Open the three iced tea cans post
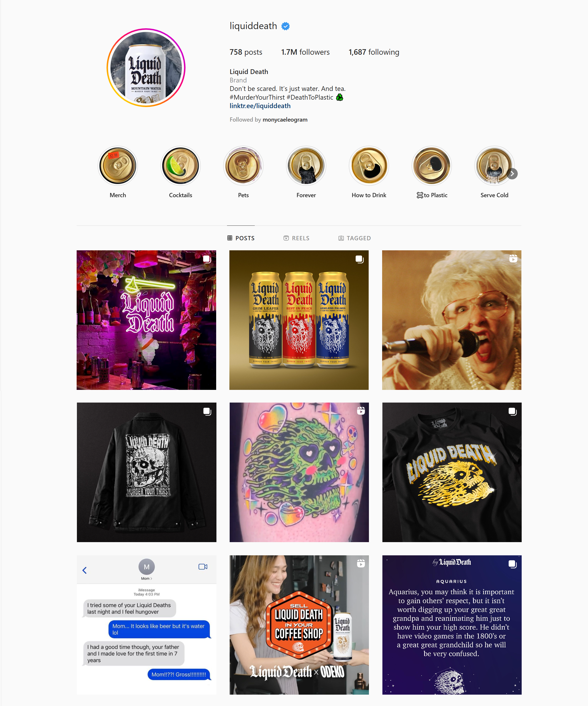Screen dimensions: 588x706 click(299, 320)
